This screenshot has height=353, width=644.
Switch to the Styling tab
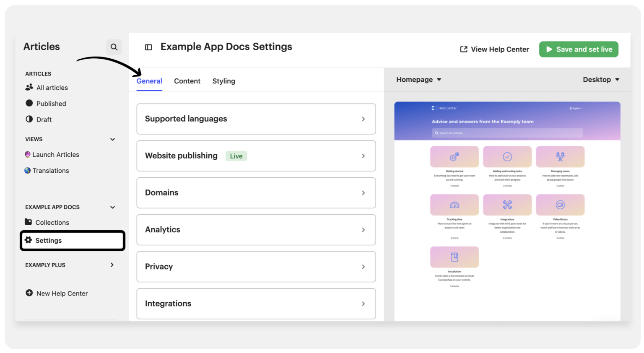(223, 81)
